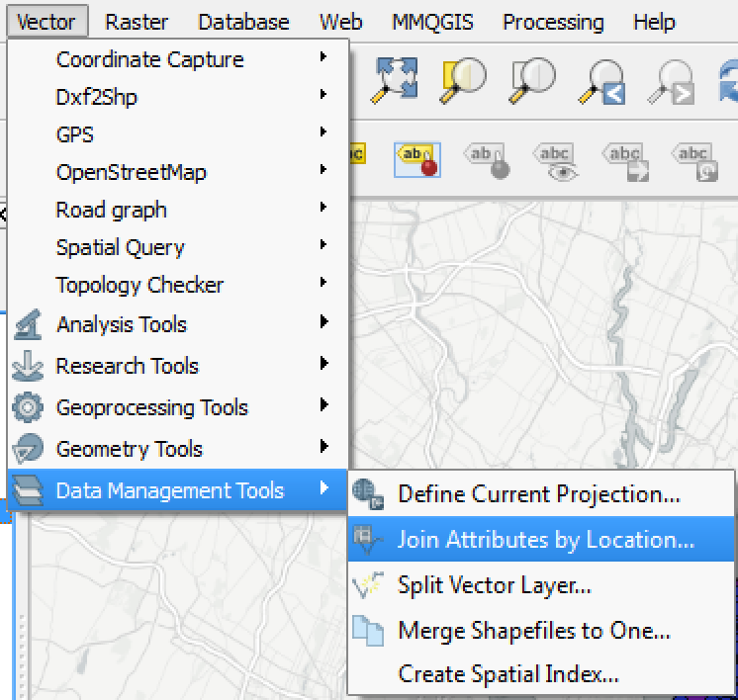Click the Zoom Last icon with left arrow
This screenshot has width=738, height=700.
coord(602,81)
